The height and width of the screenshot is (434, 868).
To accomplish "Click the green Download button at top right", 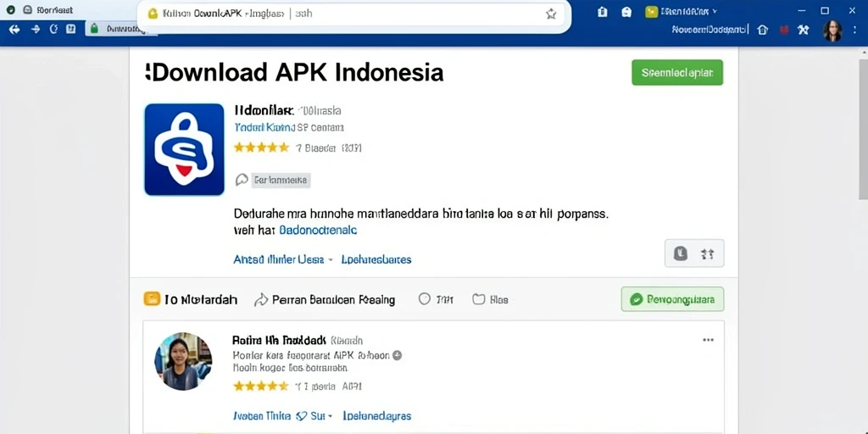I will tap(677, 73).
